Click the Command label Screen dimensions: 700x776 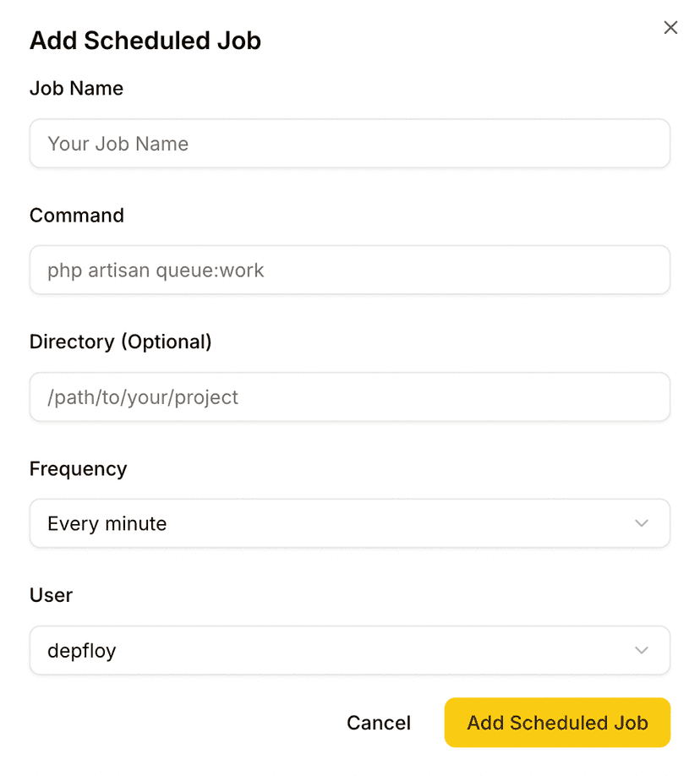pyautogui.click(x=76, y=216)
